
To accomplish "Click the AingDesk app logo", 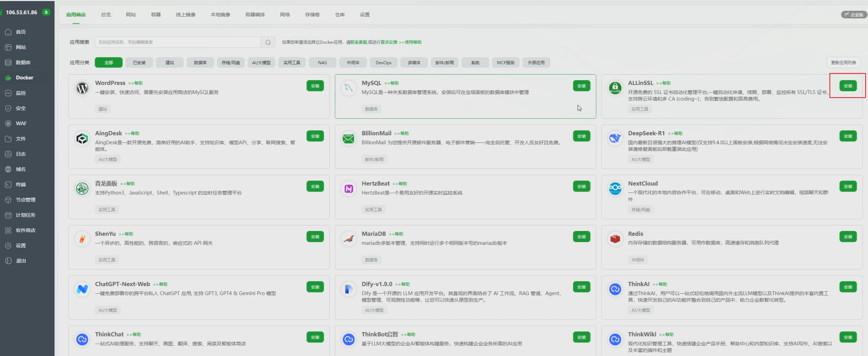I will point(82,138).
